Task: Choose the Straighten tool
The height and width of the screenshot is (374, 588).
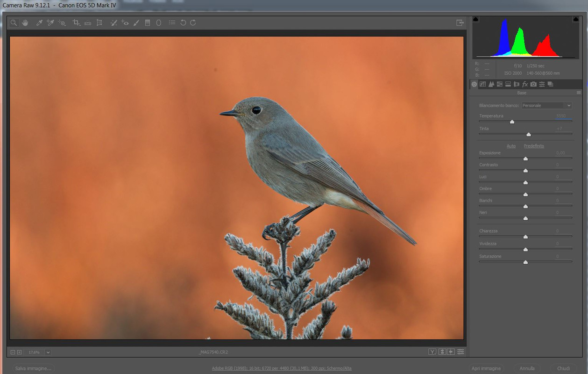Action: coord(88,22)
